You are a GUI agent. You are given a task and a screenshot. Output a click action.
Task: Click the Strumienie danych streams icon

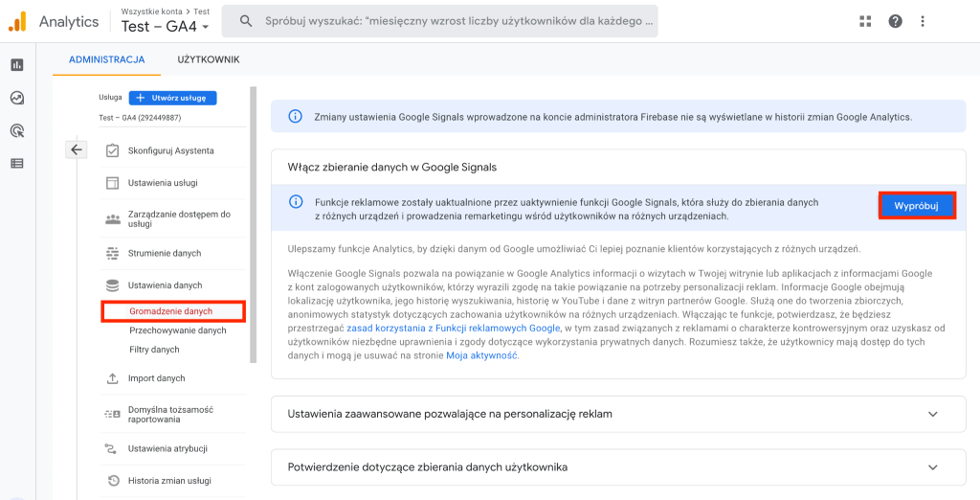(x=113, y=254)
